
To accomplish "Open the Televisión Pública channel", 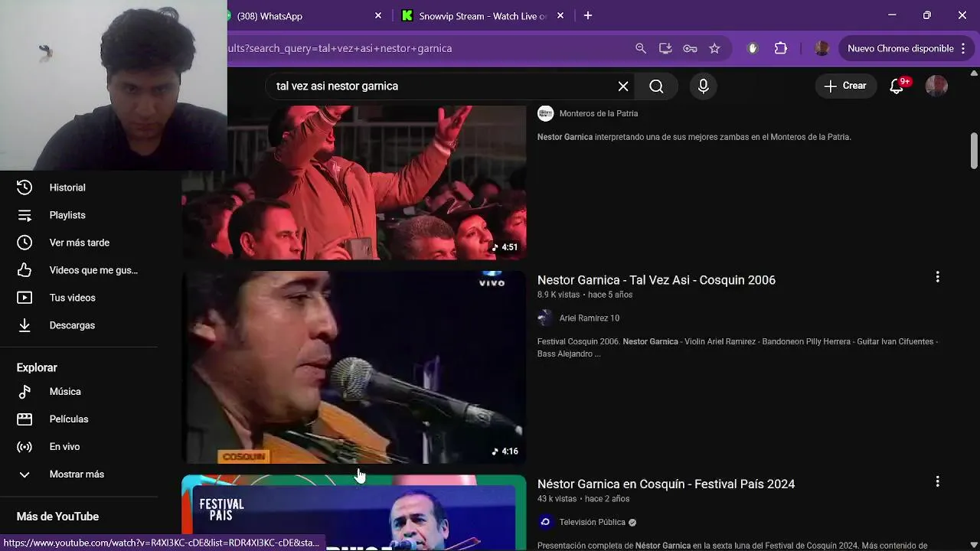I will [x=593, y=523].
